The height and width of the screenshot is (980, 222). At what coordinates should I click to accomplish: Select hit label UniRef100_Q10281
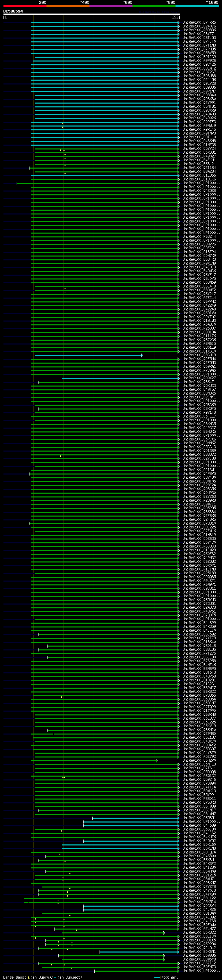[x=199, y=680]
